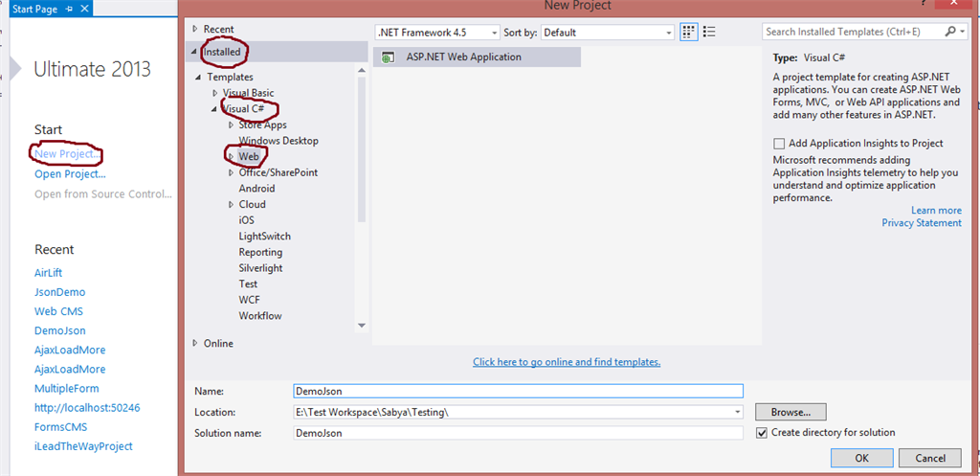Screen dimensions: 980x476
Task: Open the Sort by Default dropdown
Action: pyautogui.click(x=669, y=33)
